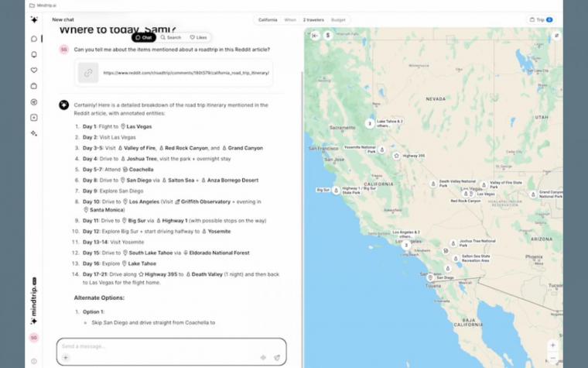Switch to the Chat tab
This screenshot has height=368, width=588.
144,37
